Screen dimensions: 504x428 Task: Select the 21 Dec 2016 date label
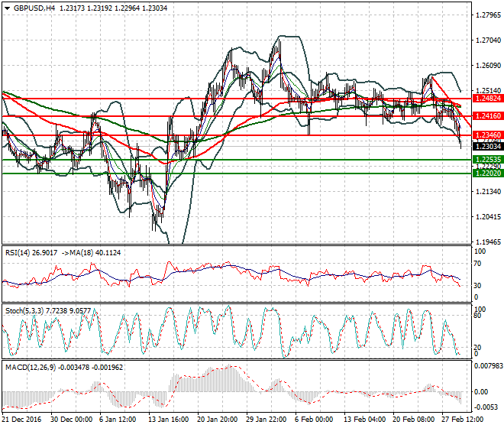pyautogui.click(x=22, y=420)
